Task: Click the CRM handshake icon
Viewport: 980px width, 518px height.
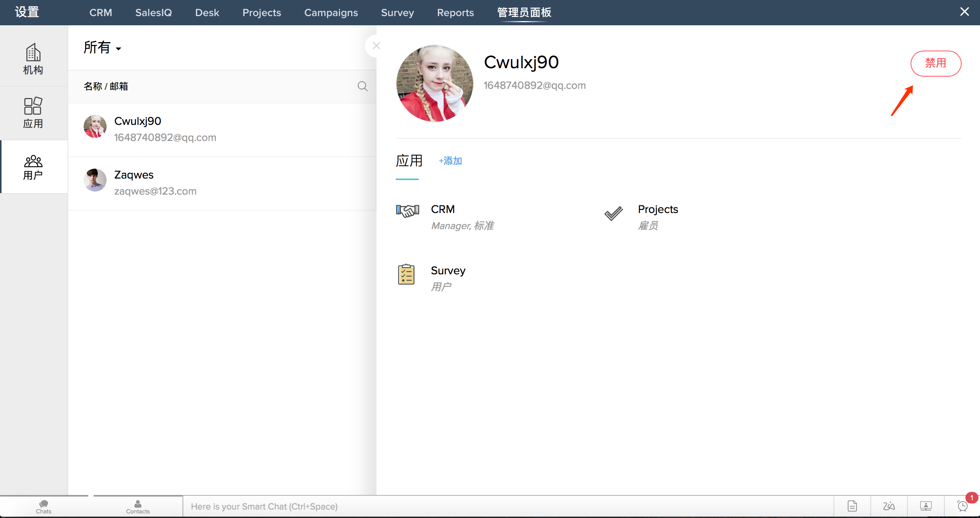Action: coord(407,211)
